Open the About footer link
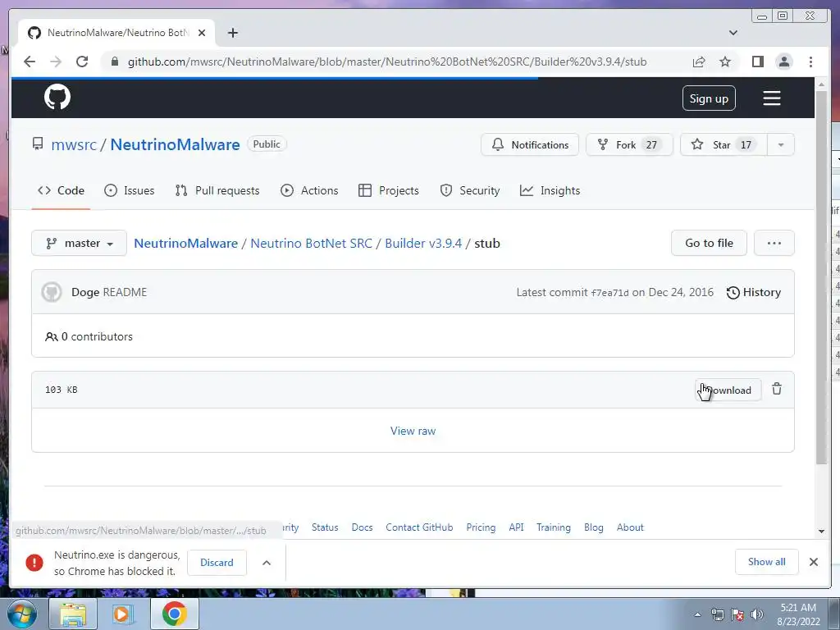The image size is (840, 630). point(630,527)
